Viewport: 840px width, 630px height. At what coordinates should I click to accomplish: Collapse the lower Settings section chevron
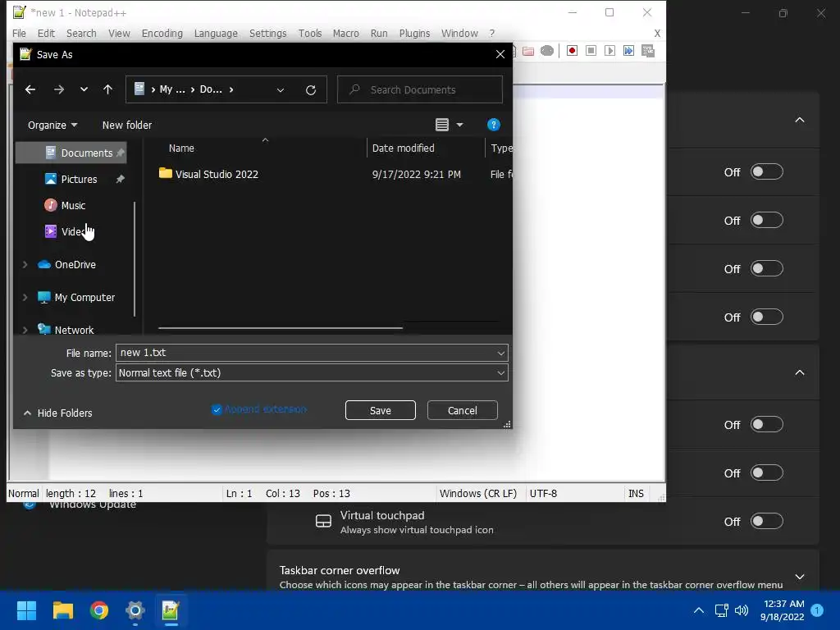point(799,373)
